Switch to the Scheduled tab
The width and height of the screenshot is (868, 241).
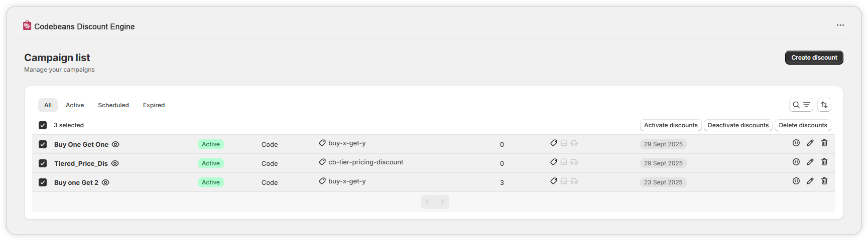click(x=113, y=105)
